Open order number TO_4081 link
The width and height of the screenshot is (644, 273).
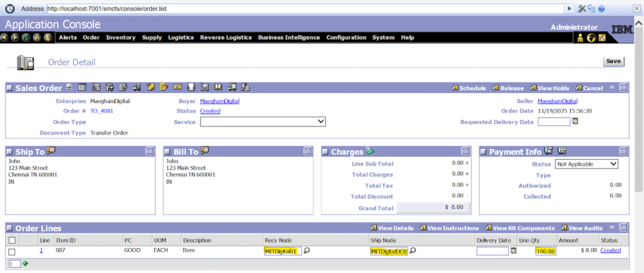coord(101,111)
